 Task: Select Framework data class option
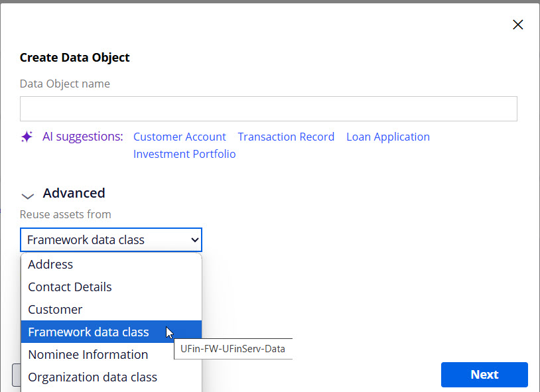(x=88, y=332)
